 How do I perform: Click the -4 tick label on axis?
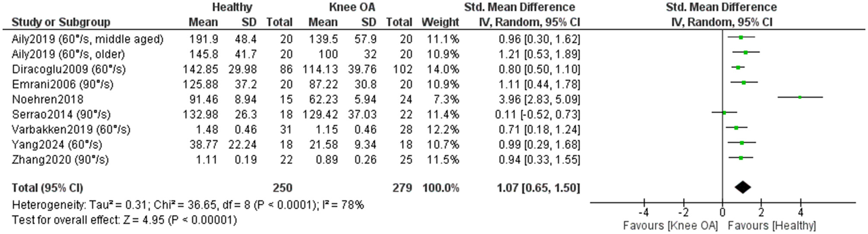pyautogui.click(x=643, y=212)
